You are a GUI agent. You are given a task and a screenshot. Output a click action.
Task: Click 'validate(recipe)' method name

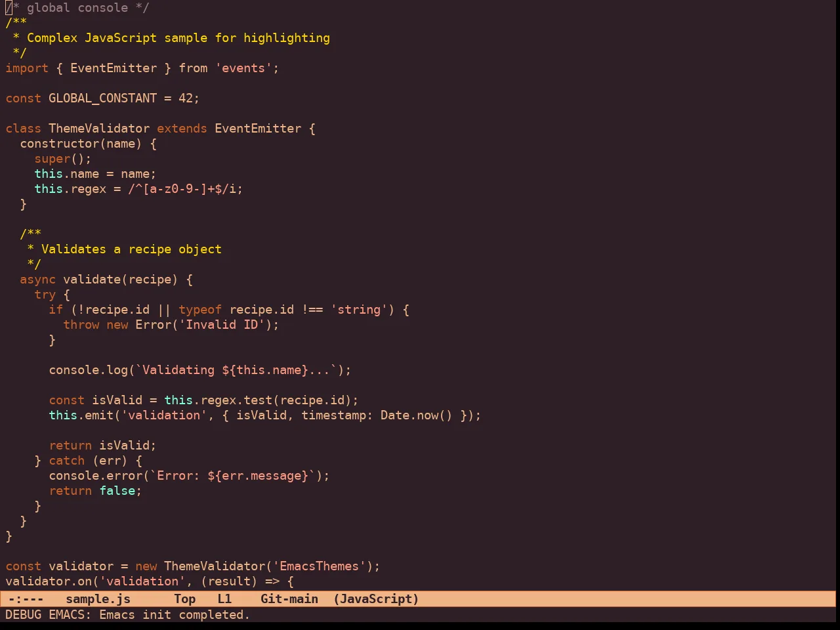(x=121, y=280)
